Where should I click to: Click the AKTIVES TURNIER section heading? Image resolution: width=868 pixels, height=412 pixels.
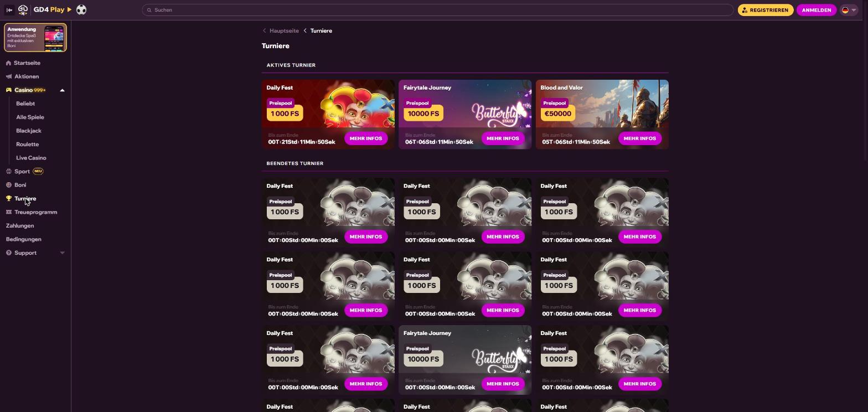[291, 65]
